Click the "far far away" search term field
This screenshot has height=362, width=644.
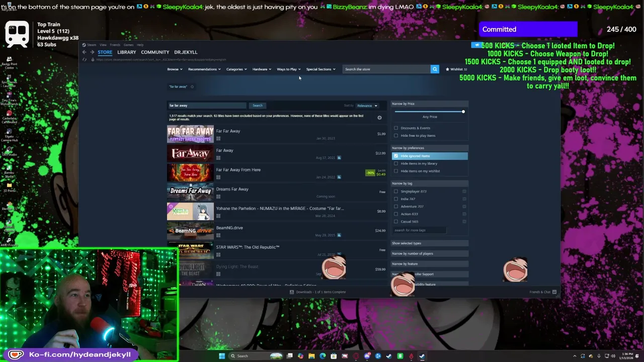207,106
